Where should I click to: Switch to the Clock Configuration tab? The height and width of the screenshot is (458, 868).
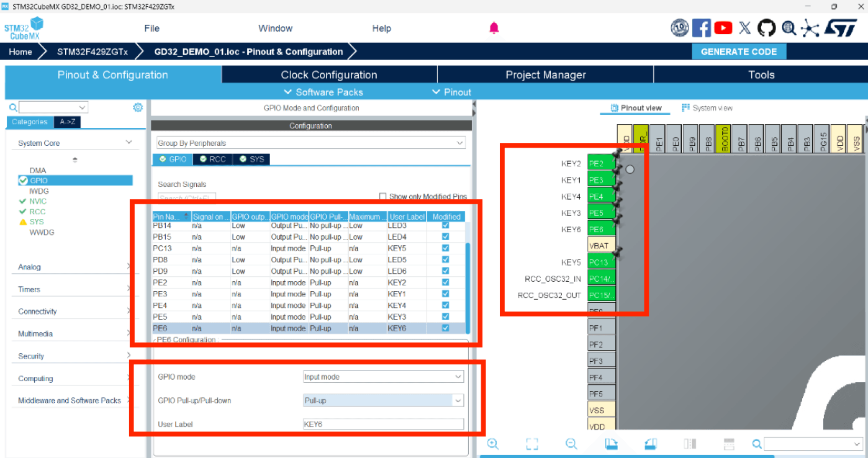pos(329,75)
